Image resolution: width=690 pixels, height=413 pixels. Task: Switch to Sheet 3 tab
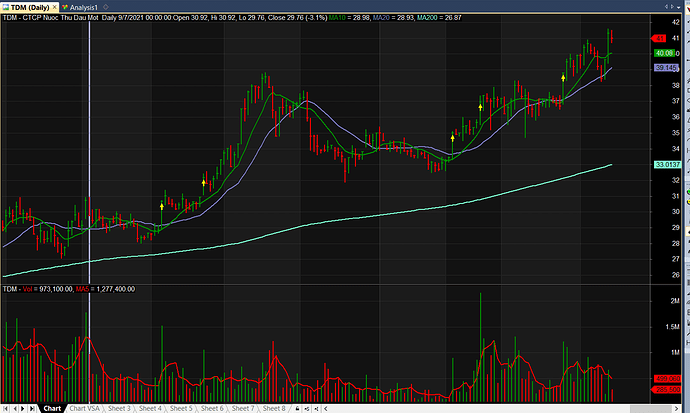(119, 408)
